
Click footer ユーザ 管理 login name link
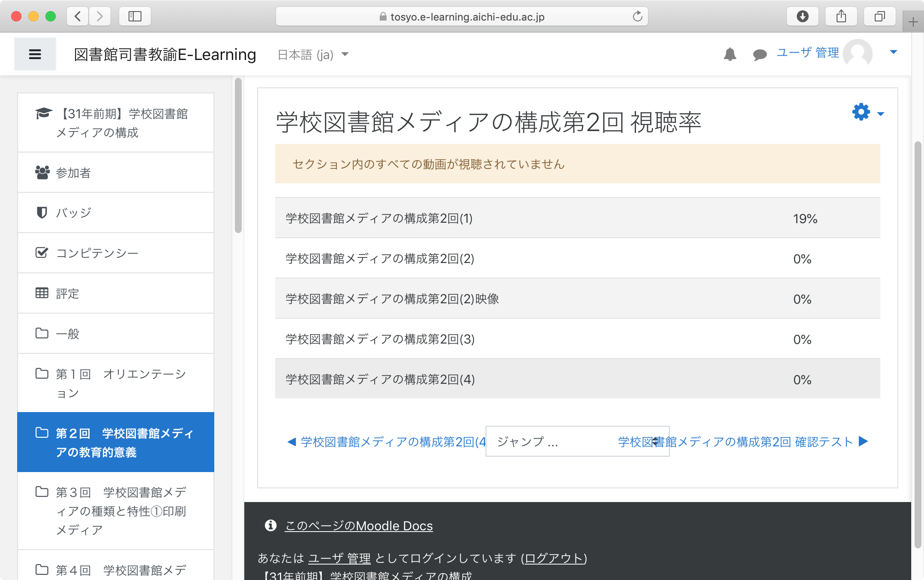(x=339, y=558)
